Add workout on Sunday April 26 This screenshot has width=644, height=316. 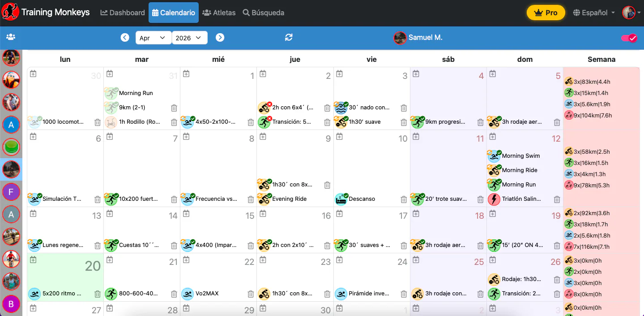pos(492,260)
